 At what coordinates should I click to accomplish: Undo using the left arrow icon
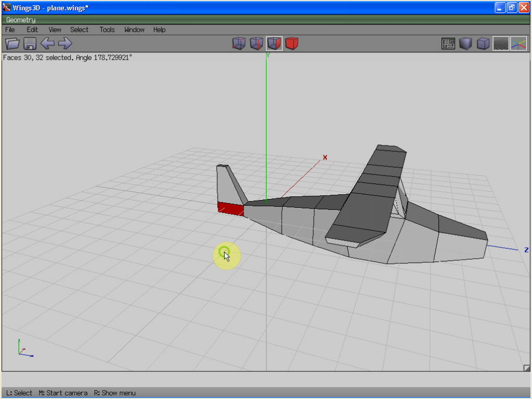click(x=47, y=44)
